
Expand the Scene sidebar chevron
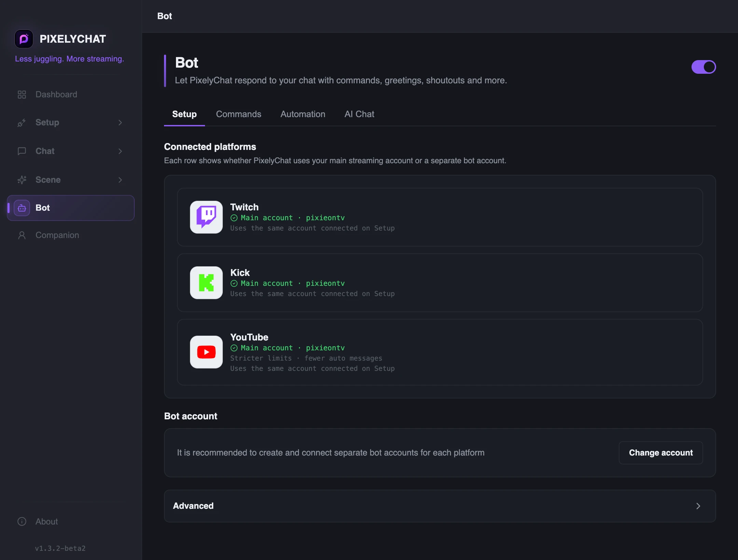[x=120, y=180]
